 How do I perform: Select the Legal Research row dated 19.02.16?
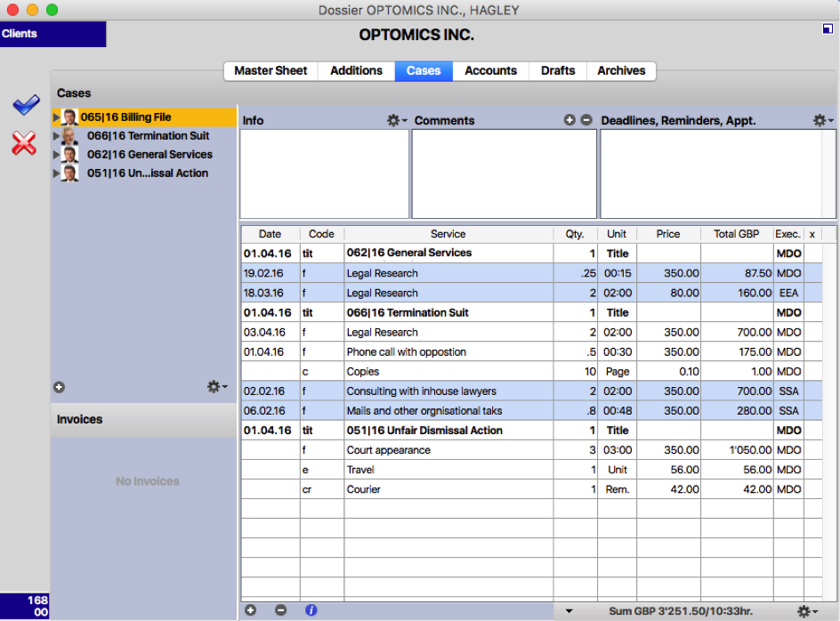pyautogui.click(x=445, y=273)
